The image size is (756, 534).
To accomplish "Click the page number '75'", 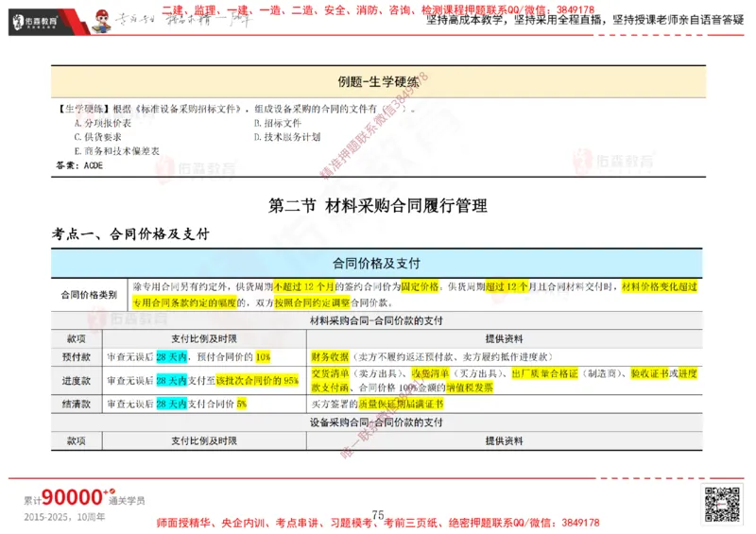I will click(378, 515).
